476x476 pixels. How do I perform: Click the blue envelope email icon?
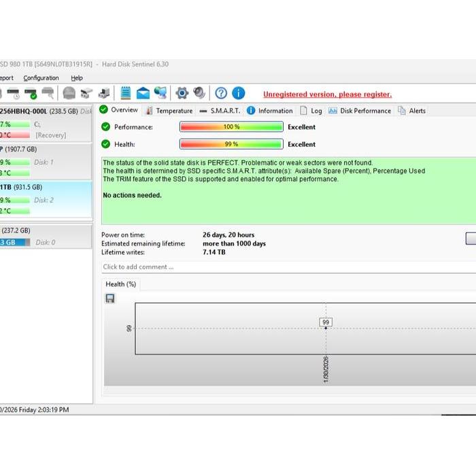[x=143, y=93]
